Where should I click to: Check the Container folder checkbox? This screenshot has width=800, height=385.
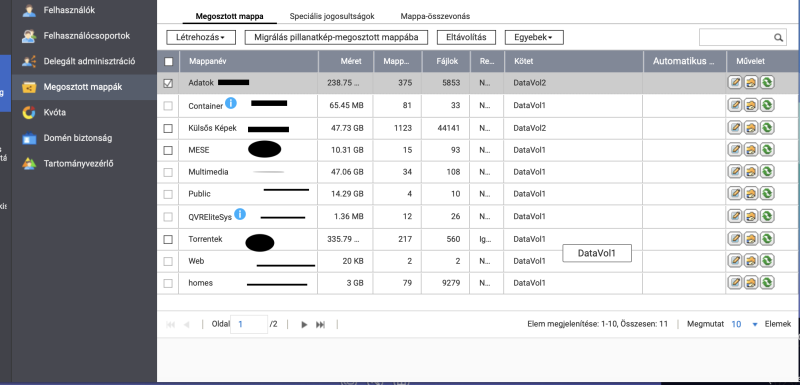pyautogui.click(x=168, y=106)
